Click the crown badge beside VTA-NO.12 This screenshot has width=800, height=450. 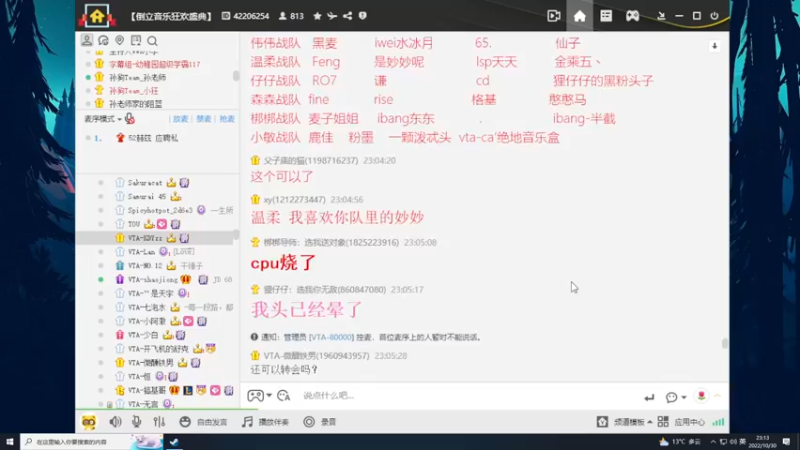(x=171, y=265)
